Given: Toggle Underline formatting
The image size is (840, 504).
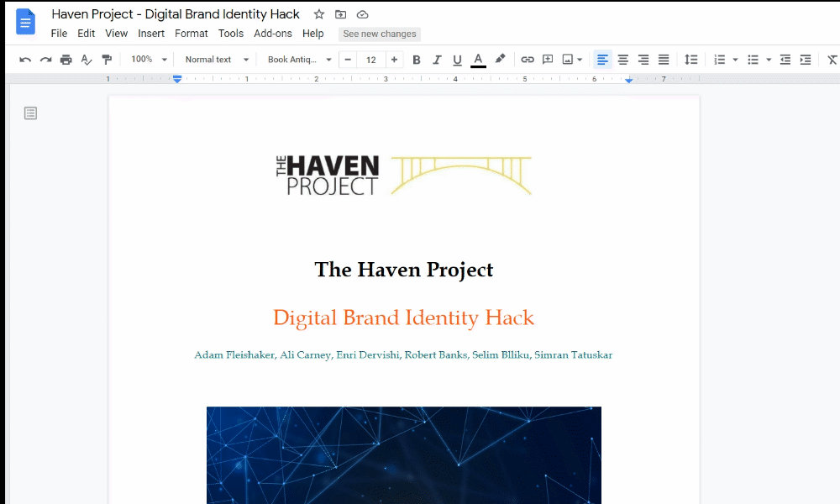Looking at the screenshot, I should pyautogui.click(x=457, y=60).
